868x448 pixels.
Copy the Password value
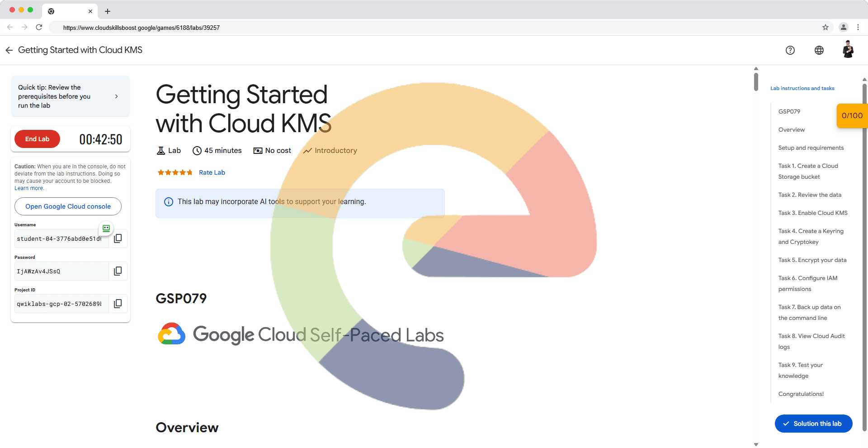coord(118,271)
